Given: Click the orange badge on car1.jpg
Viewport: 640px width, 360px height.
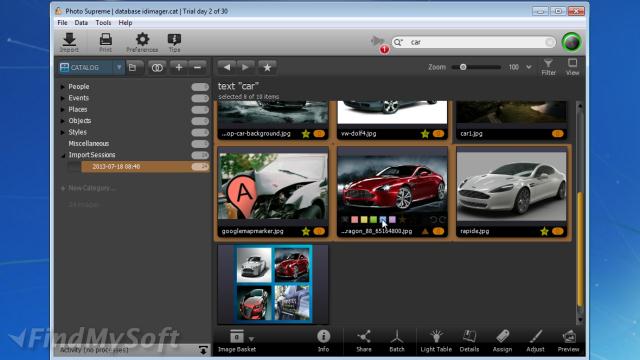Looking at the screenshot, I should [x=558, y=133].
